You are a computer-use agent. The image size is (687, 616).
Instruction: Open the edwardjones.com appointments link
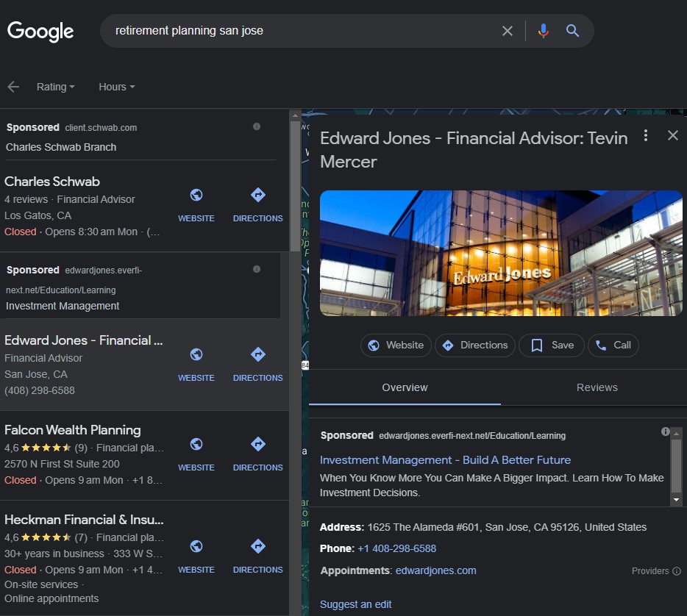click(x=435, y=570)
